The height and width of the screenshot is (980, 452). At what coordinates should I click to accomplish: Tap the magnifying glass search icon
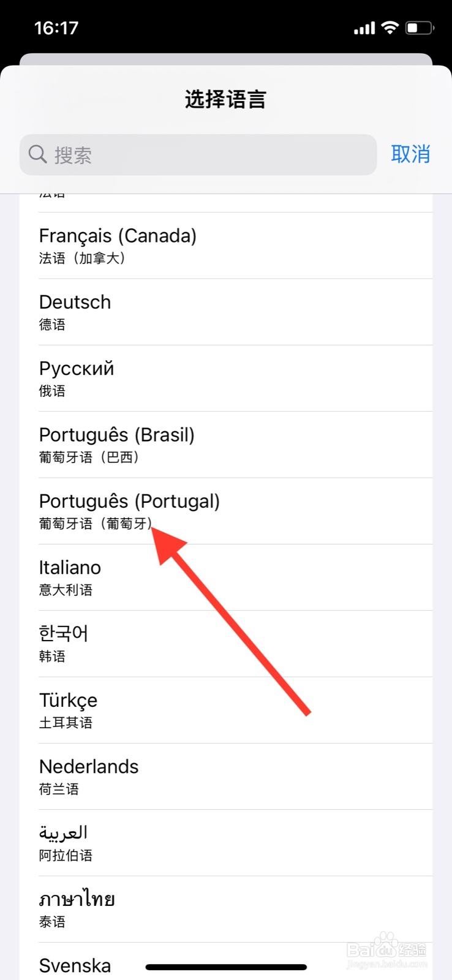[37, 154]
